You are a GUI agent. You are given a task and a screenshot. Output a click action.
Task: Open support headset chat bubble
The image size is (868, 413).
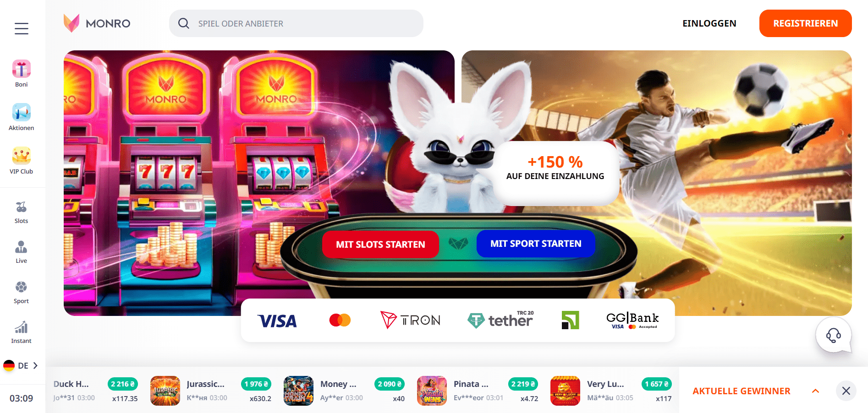pos(834,335)
